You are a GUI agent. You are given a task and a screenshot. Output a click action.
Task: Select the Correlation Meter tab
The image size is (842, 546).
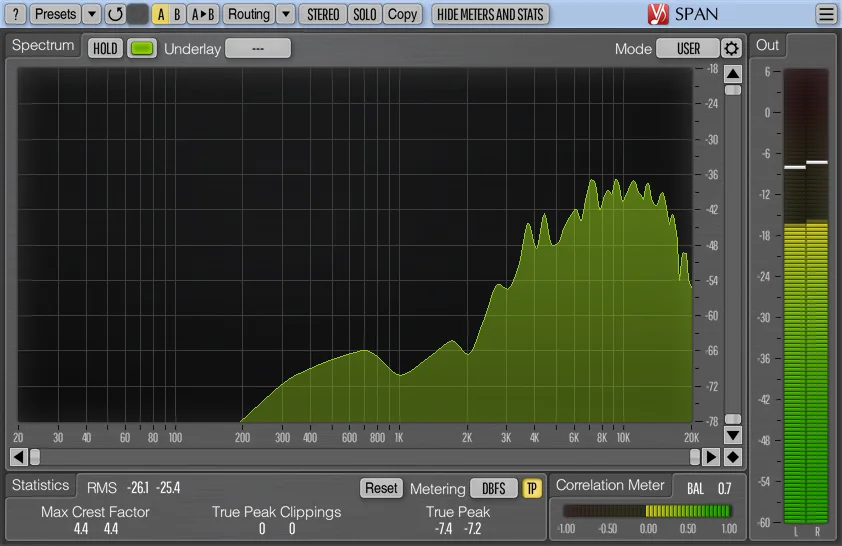(x=610, y=485)
